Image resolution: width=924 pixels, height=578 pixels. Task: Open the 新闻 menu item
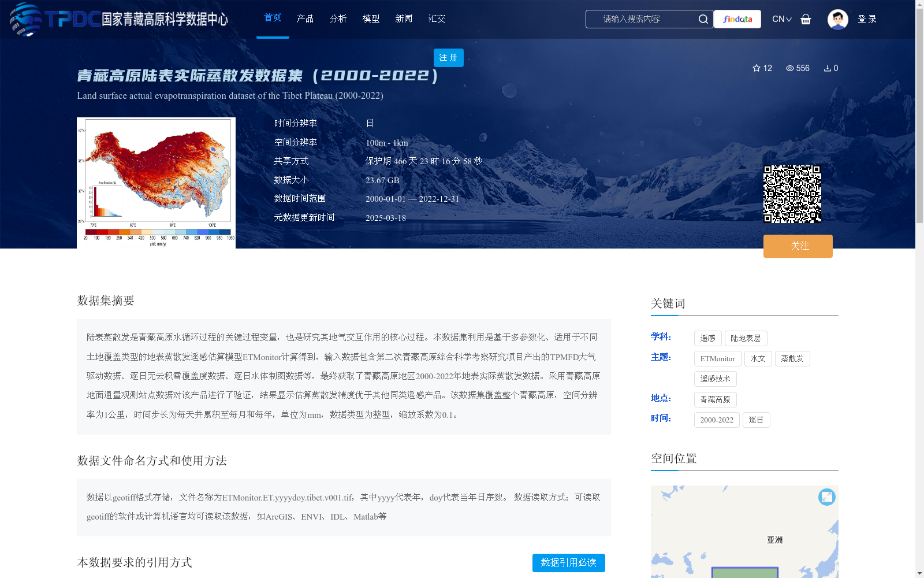404,19
